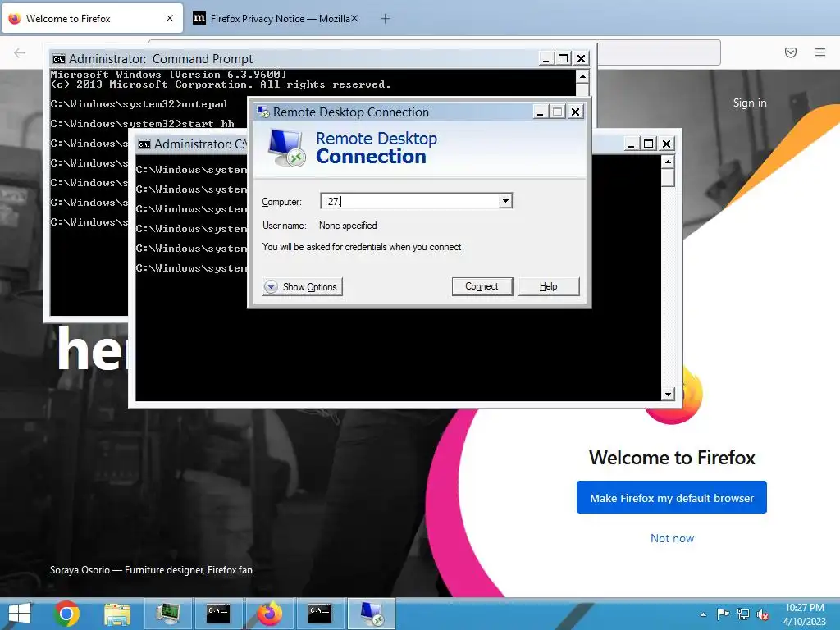Click Sign in on Firefox page

point(750,103)
